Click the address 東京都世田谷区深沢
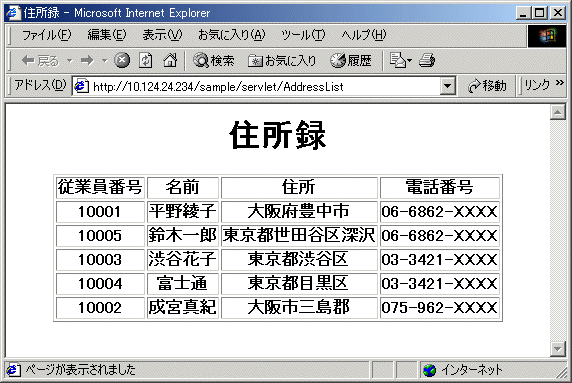This screenshot has width=572, height=383. pos(299,235)
